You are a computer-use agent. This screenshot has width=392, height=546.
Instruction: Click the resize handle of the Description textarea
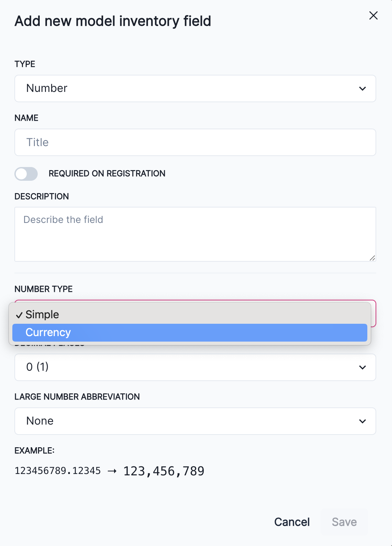(372, 258)
